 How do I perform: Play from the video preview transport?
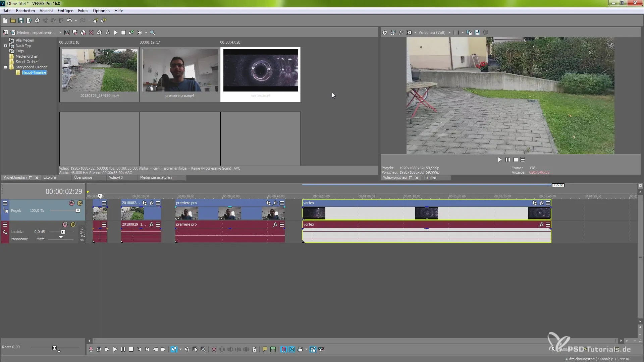pyautogui.click(x=500, y=160)
